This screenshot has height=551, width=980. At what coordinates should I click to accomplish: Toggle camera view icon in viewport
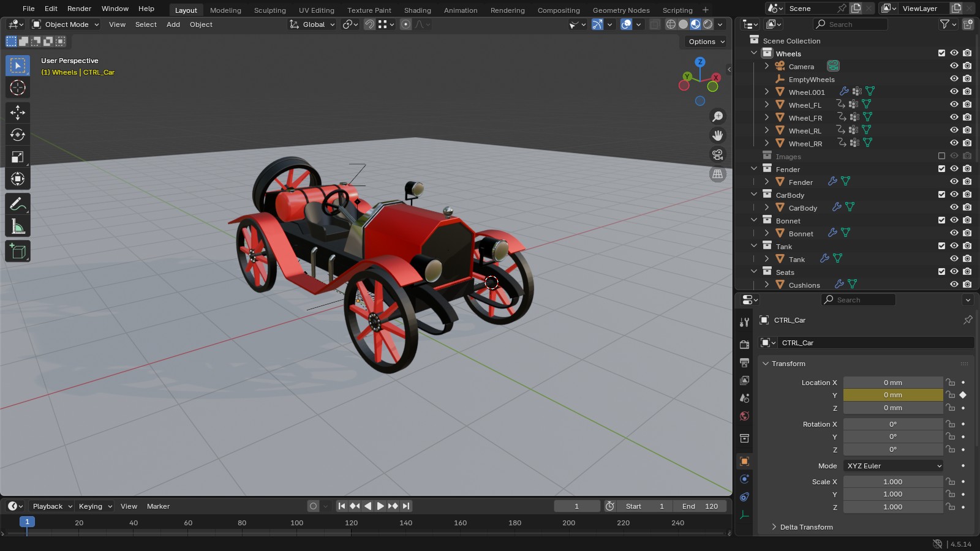pos(717,155)
